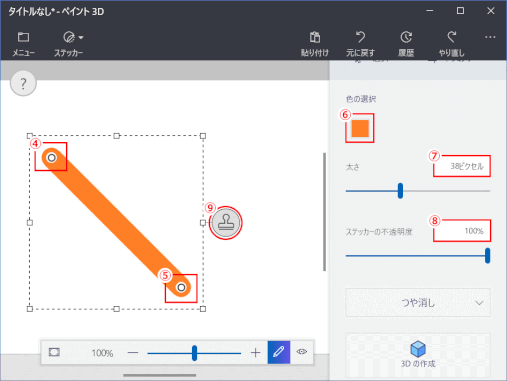Click the 100% zoom level text
Viewport: 507px width, 381px height.
(x=102, y=353)
